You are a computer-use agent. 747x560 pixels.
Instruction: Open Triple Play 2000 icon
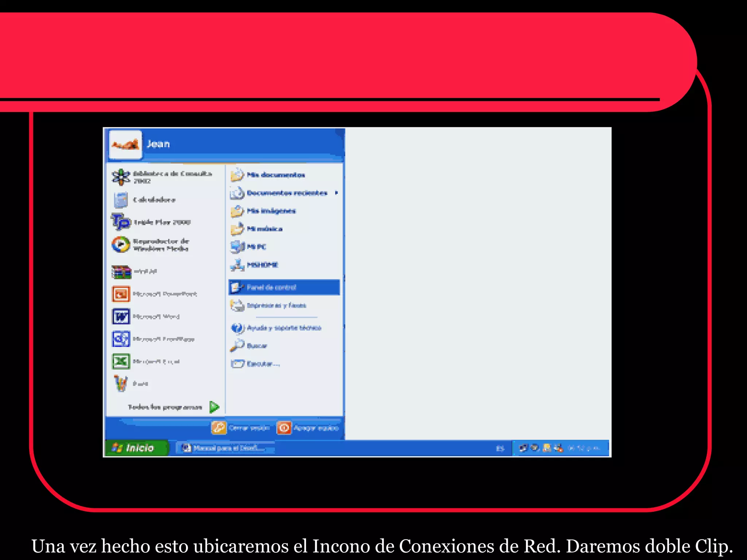click(121, 222)
